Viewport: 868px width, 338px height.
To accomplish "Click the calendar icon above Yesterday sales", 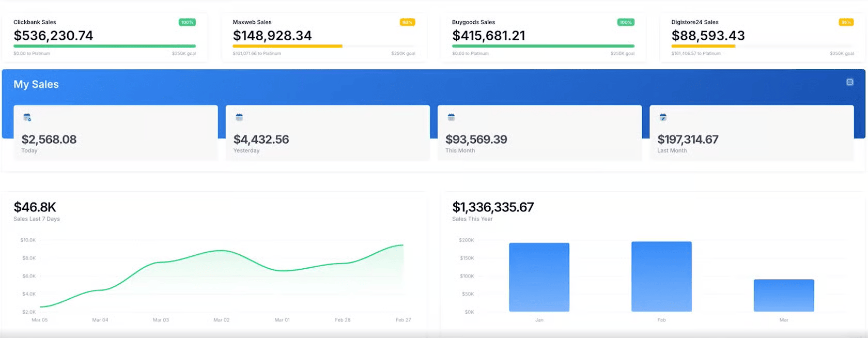I will click(x=239, y=117).
